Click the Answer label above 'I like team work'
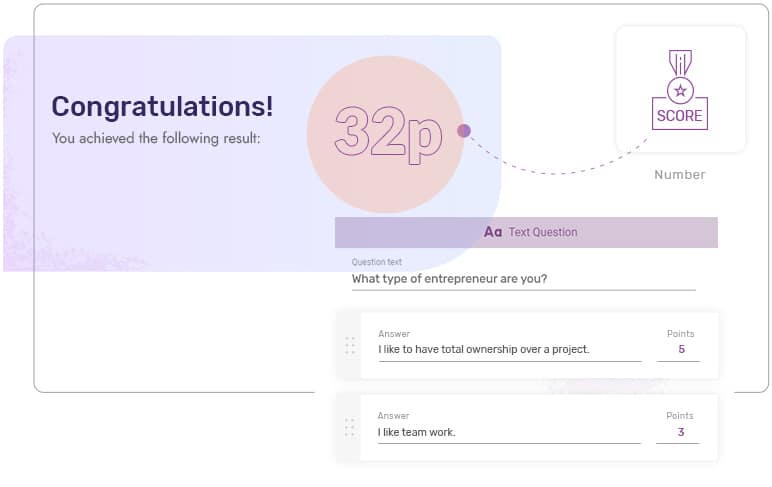 click(393, 416)
